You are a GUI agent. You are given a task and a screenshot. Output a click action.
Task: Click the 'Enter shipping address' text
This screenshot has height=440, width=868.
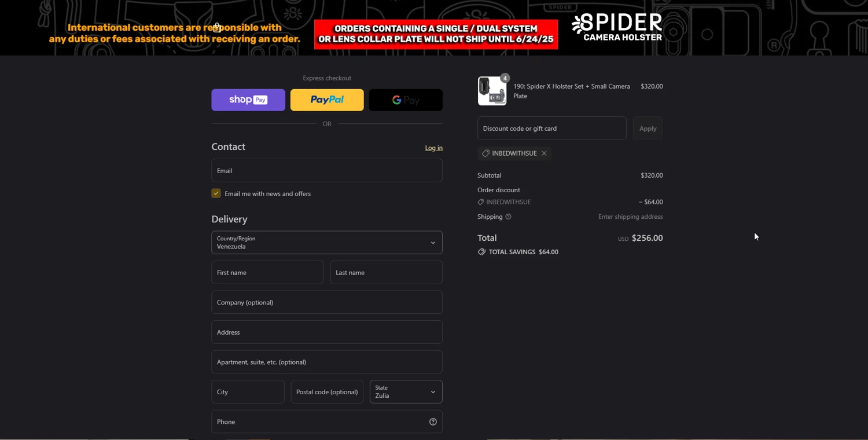pyautogui.click(x=631, y=217)
